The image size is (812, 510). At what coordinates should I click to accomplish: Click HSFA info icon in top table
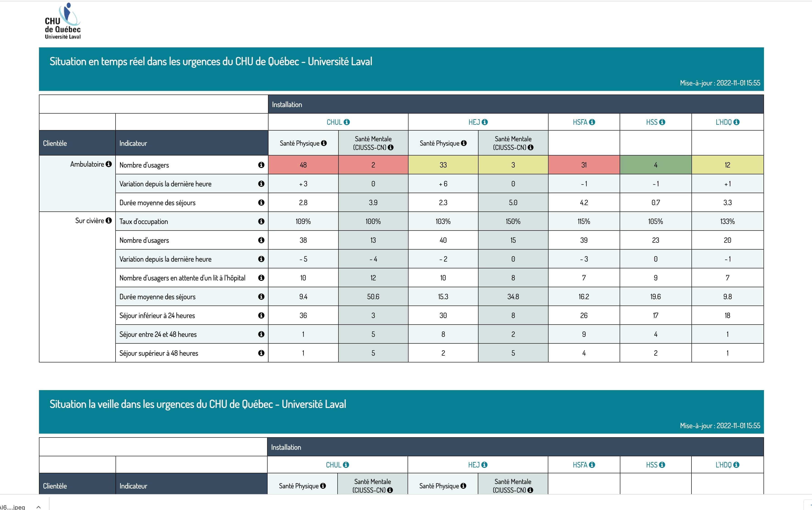tap(592, 122)
